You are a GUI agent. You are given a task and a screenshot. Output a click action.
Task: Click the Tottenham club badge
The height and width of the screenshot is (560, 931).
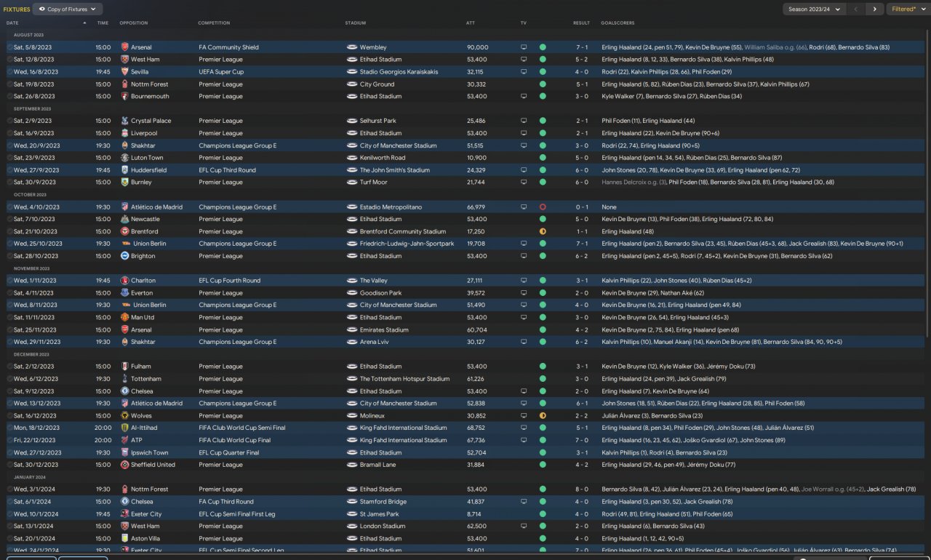click(x=124, y=379)
